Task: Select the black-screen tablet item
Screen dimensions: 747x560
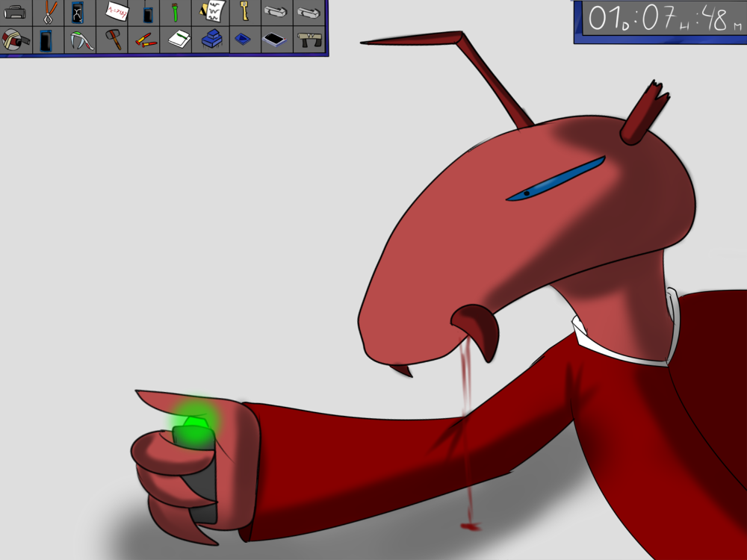Action: point(276,40)
